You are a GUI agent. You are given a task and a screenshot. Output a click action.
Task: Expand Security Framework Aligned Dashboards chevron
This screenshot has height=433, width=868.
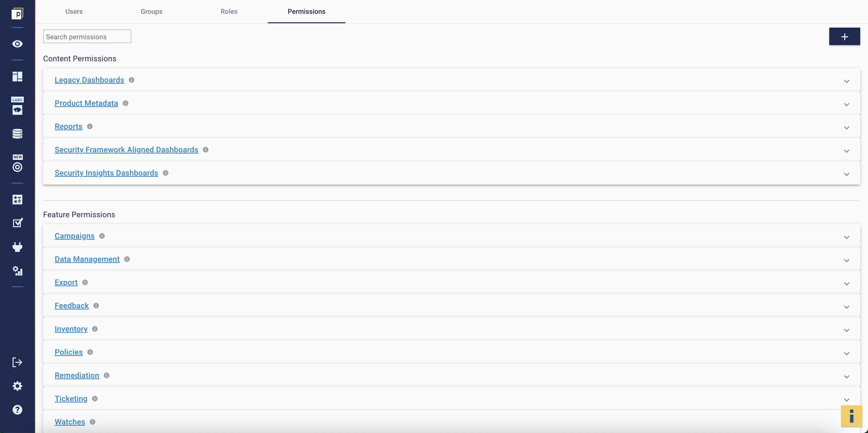click(x=846, y=151)
